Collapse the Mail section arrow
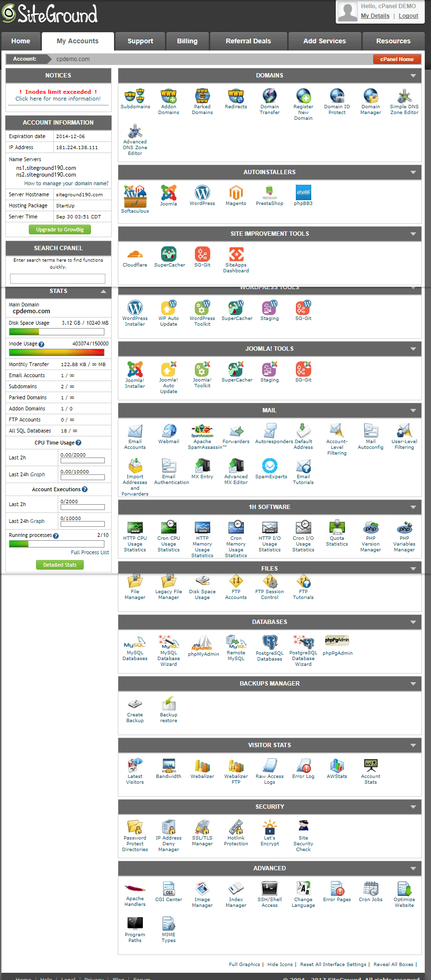The width and height of the screenshot is (431, 980). coord(413,410)
